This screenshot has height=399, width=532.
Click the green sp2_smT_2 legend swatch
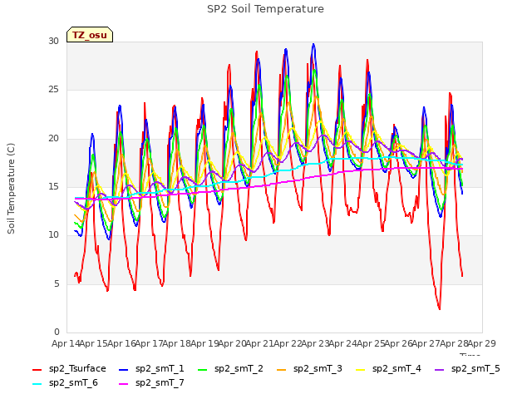pyautogui.click(x=203, y=369)
